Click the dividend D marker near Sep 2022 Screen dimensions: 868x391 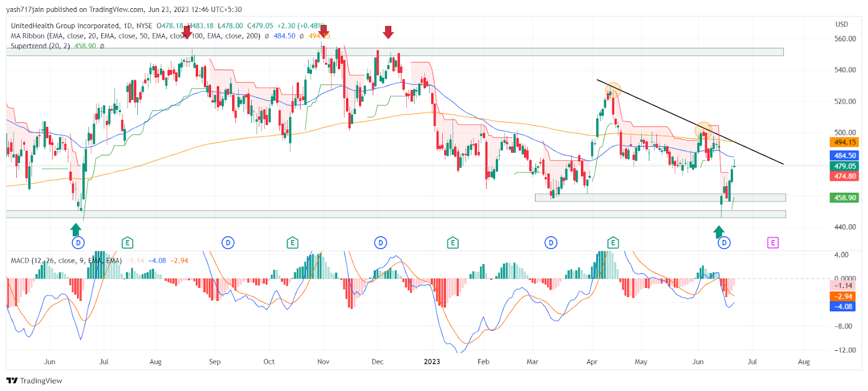click(228, 243)
